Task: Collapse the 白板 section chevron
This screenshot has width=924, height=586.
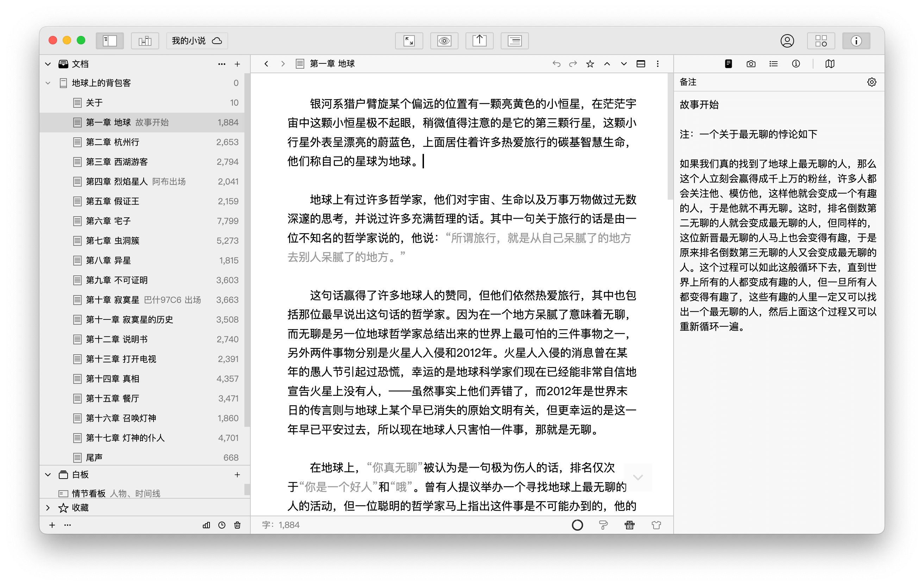Action: pyautogui.click(x=48, y=475)
